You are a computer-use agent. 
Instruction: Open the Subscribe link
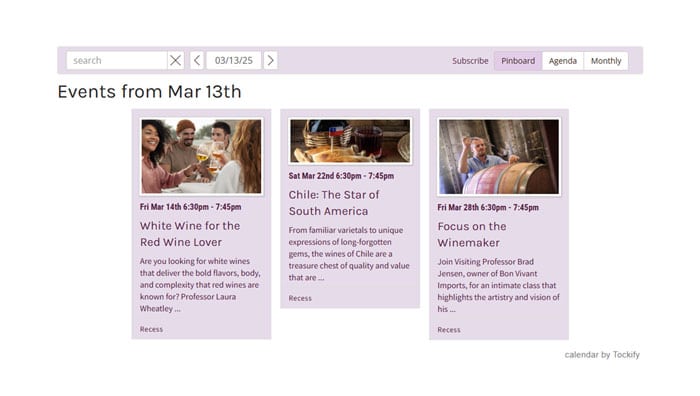coord(470,61)
